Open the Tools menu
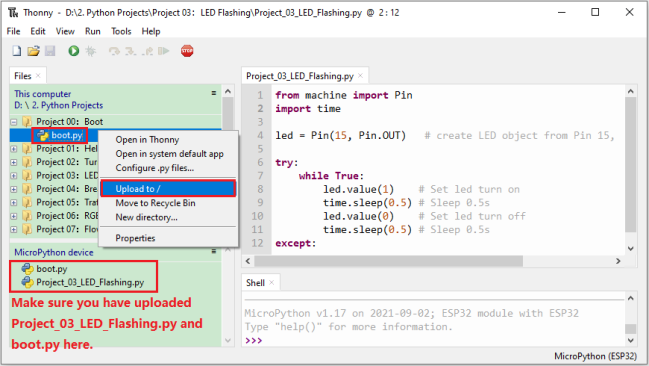 [121, 31]
